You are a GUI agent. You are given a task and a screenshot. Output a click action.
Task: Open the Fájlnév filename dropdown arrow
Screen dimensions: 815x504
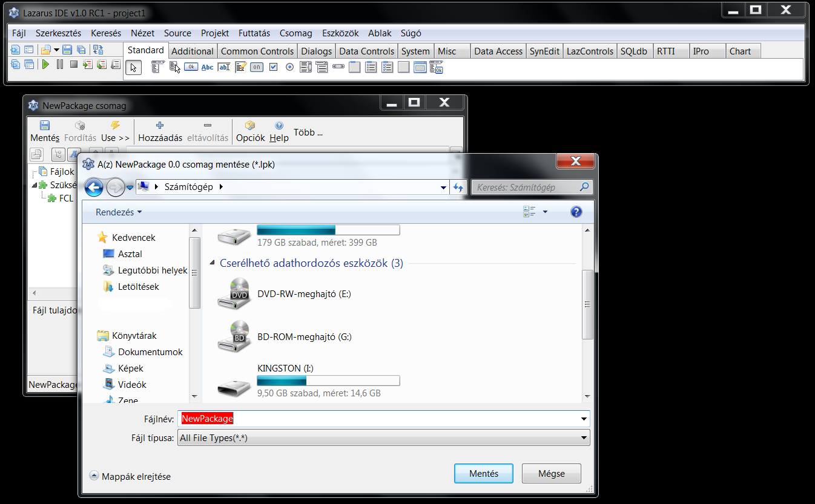pos(584,419)
